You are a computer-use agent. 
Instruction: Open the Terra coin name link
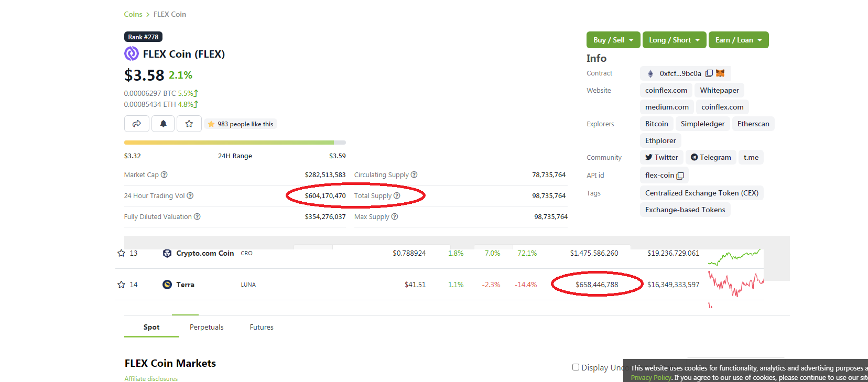[185, 285]
